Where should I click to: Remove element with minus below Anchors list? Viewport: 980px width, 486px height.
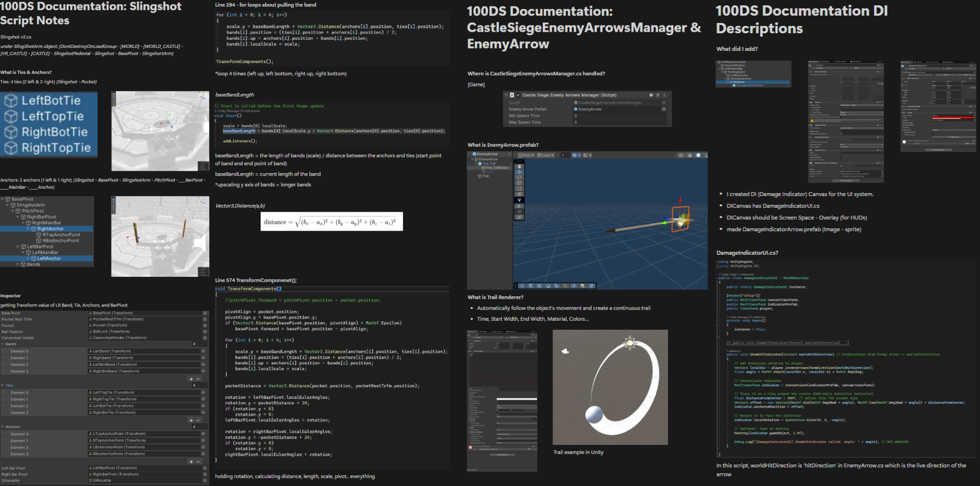pos(198,462)
